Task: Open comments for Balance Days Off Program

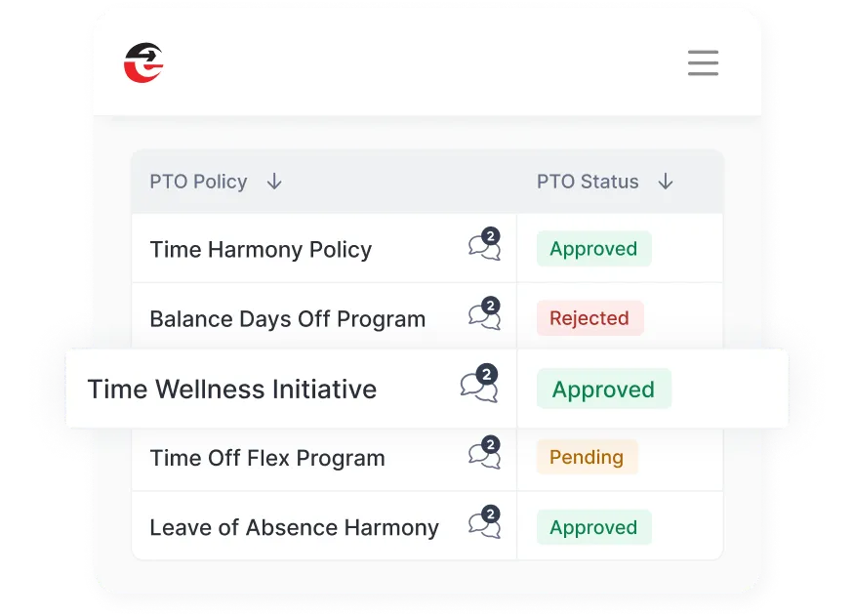Action: coord(484,315)
